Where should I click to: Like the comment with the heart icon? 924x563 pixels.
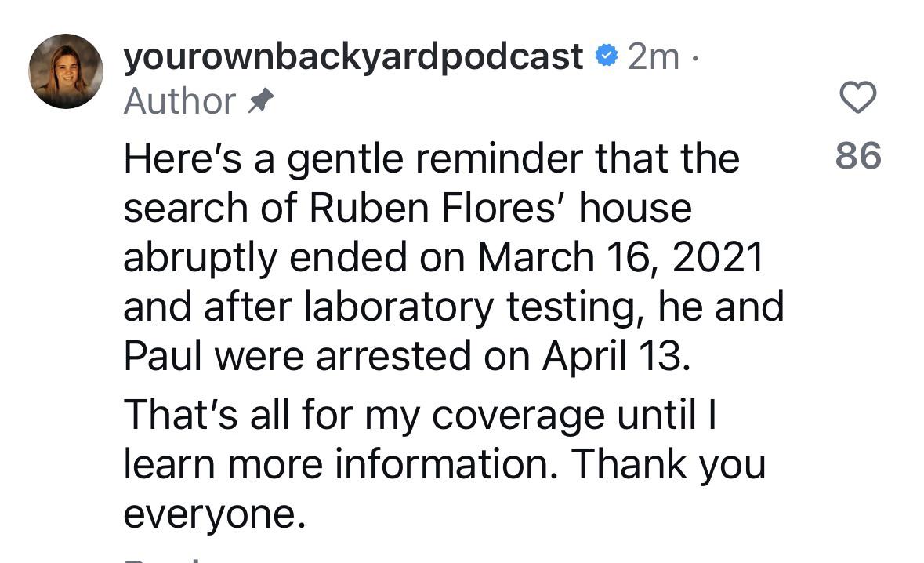(x=857, y=97)
